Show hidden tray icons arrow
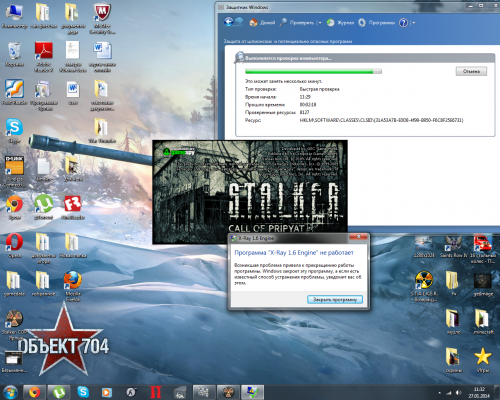Image resolution: width=500 pixels, height=400 pixels. click(439, 393)
